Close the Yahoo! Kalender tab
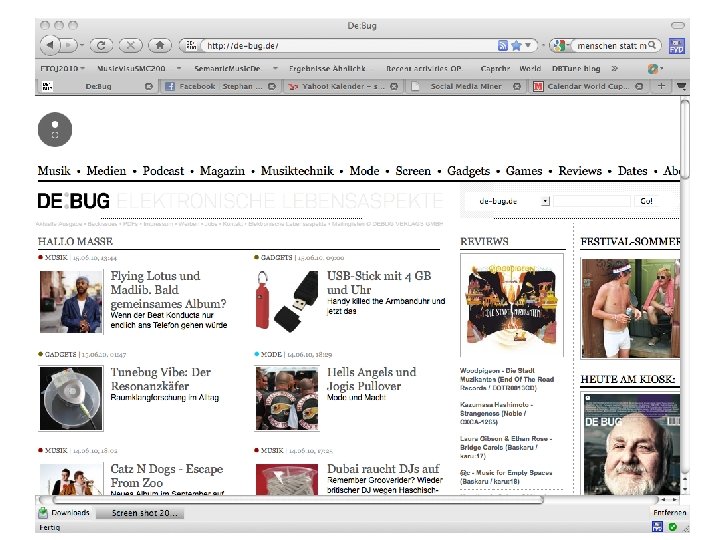720x540 pixels. coord(394,86)
